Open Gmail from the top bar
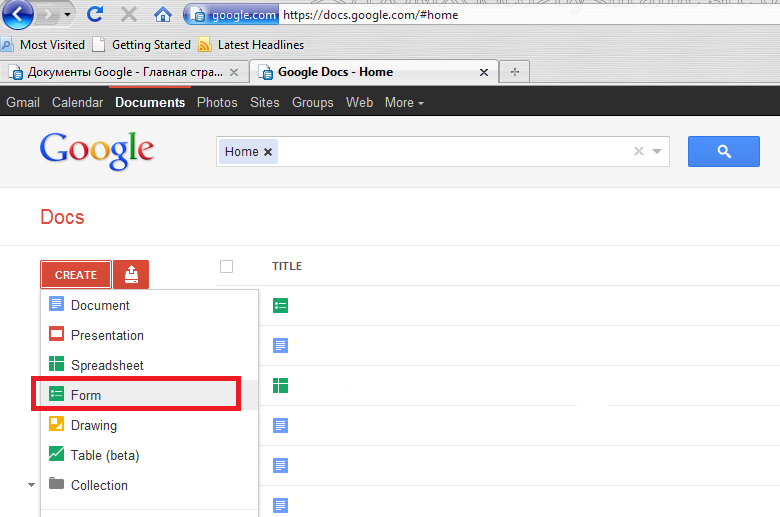The height and width of the screenshot is (517, 780). click(x=23, y=103)
